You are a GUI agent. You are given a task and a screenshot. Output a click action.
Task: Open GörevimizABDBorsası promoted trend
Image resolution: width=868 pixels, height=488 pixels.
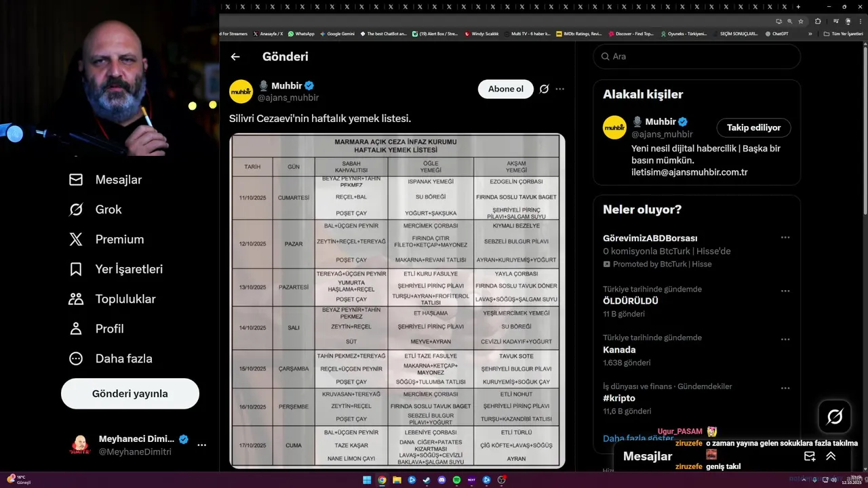point(650,238)
